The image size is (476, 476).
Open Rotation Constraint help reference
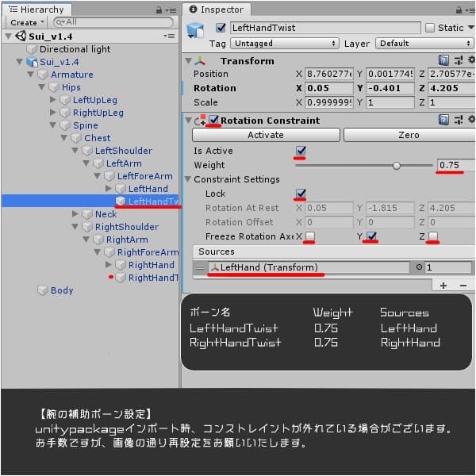443,120
